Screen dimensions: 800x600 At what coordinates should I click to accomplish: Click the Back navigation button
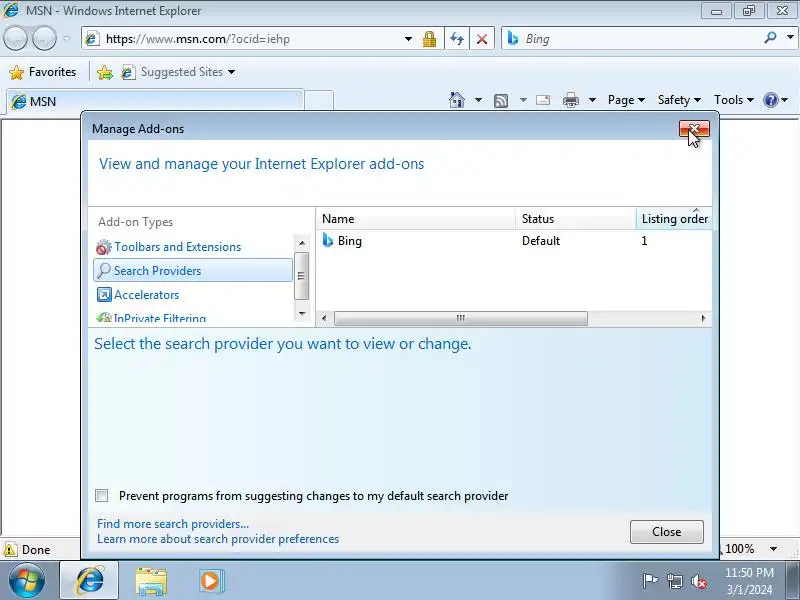pyautogui.click(x=15, y=38)
